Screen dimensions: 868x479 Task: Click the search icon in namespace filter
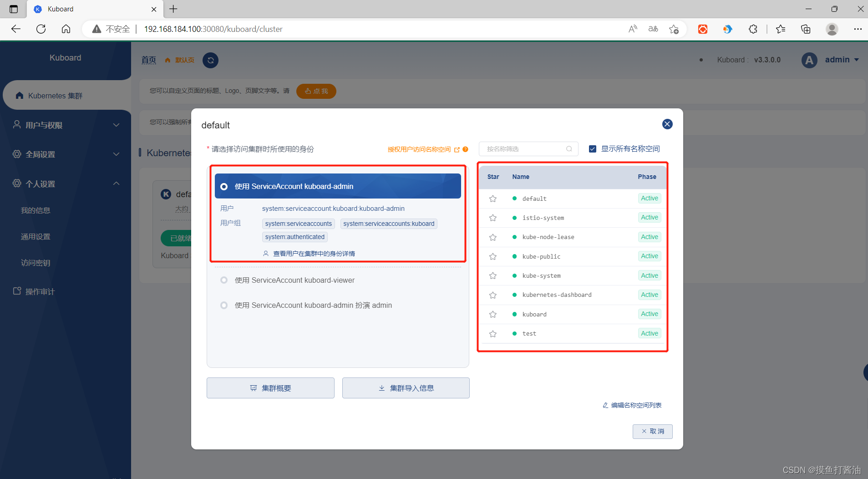click(569, 149)
